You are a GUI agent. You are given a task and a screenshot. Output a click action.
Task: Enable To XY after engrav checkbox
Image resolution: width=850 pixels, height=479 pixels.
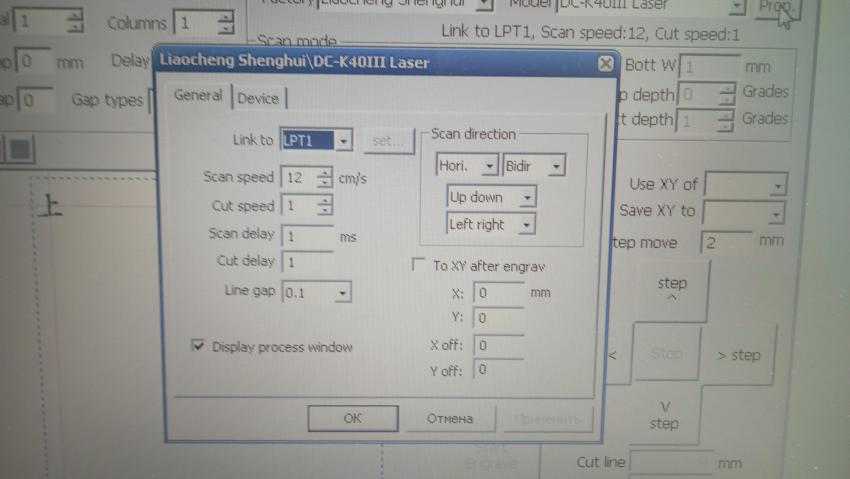(x=419, y=266)
